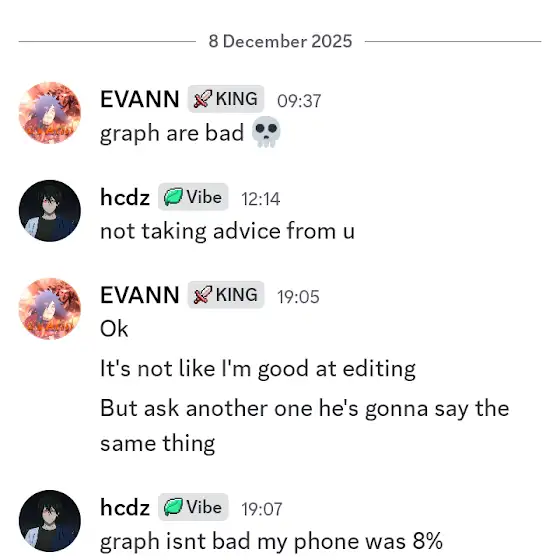
Task: Open the EVANN username at 09:37
Action: (140, 99)
